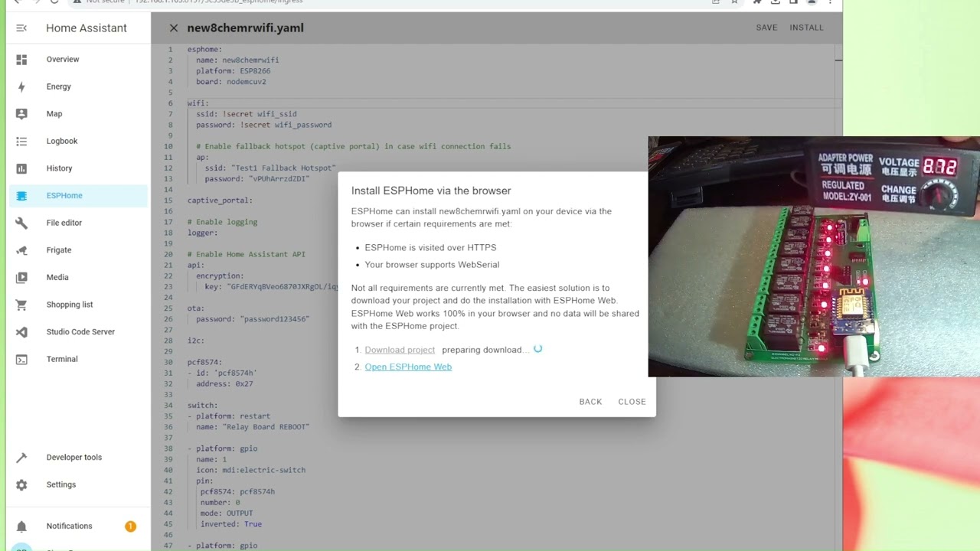The height and width of the screenshot is (551, 980).
Task: Open the Terminal console icon
Action: (21, 359)
